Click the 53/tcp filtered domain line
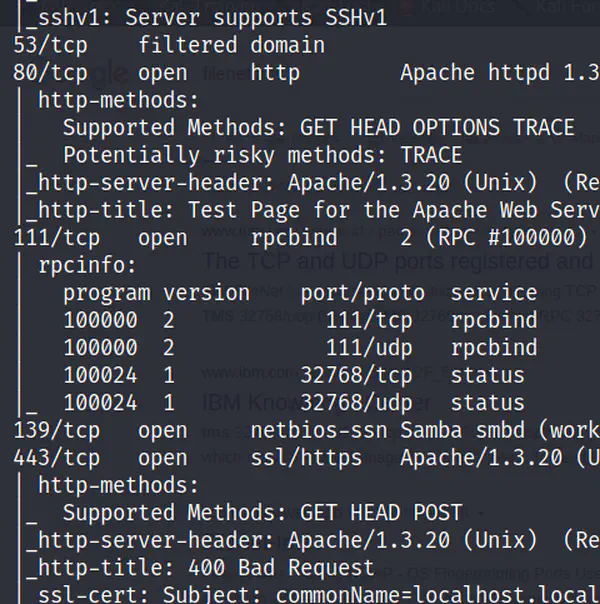Viewport: 600px width, 604px height. click(x=168, y=45)
